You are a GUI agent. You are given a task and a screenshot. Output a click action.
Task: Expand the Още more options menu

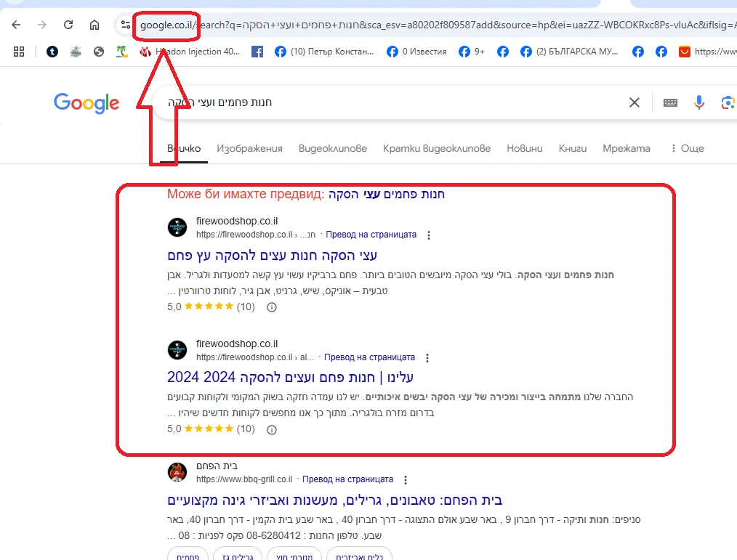pyautogui.click(x=687, y=148)
